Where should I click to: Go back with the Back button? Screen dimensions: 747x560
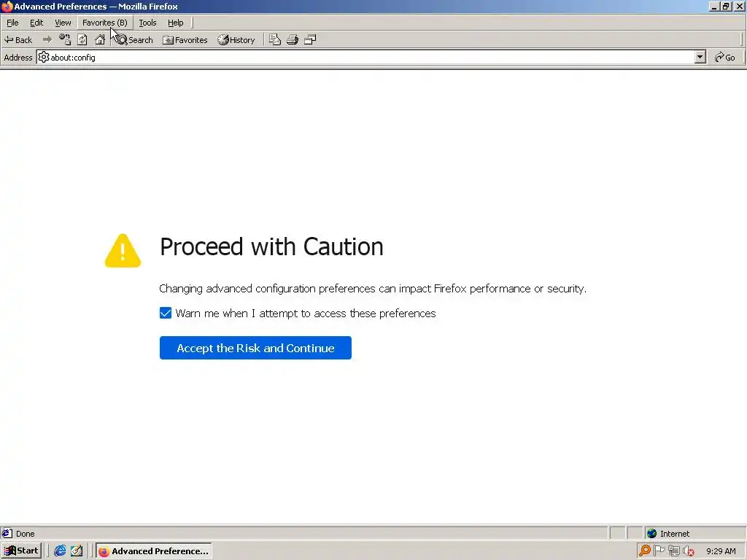click(18, 40)
